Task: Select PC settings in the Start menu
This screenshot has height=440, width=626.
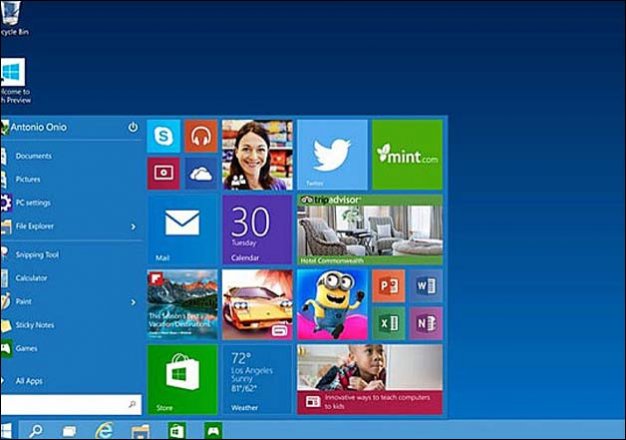Action: click(x=33, y=203)
